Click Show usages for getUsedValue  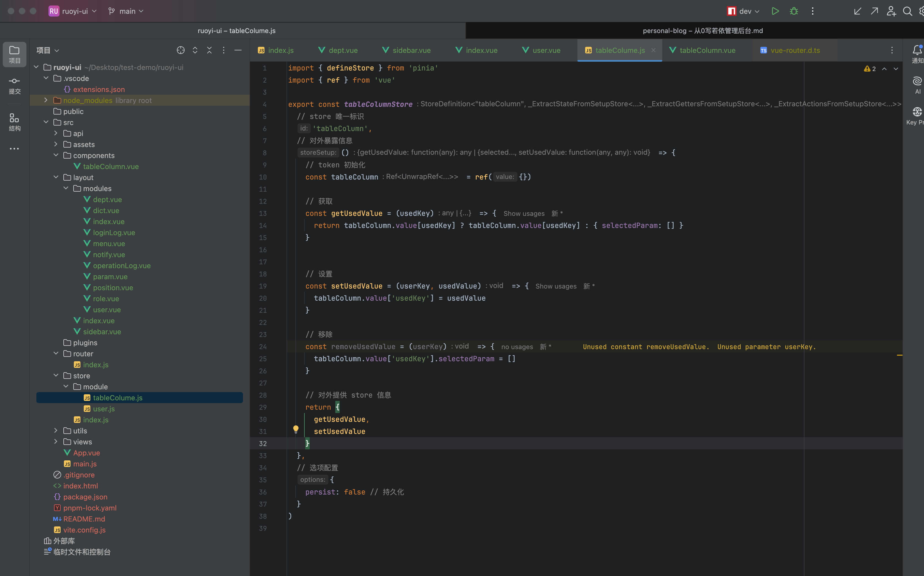pyautogui.click(x=524, y=214)
